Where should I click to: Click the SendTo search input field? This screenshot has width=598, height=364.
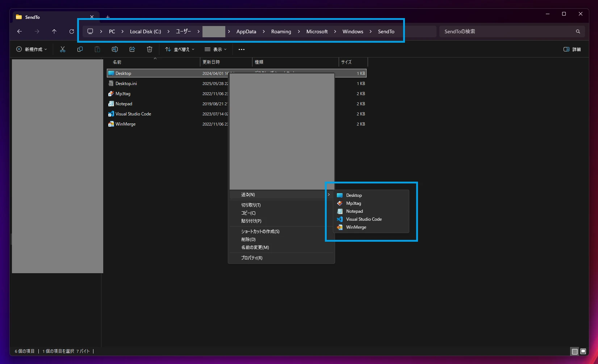pos(507,31)
